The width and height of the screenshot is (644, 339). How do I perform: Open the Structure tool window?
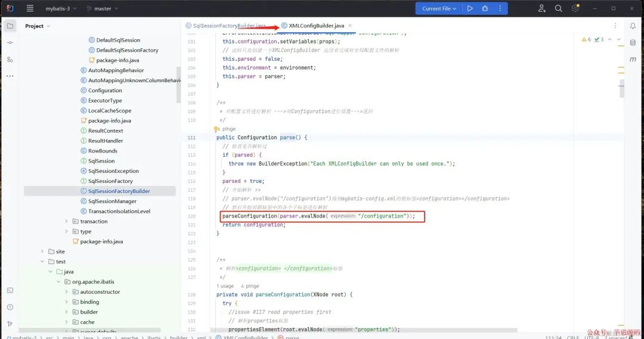pyautogui.click(x=10, y=60)
